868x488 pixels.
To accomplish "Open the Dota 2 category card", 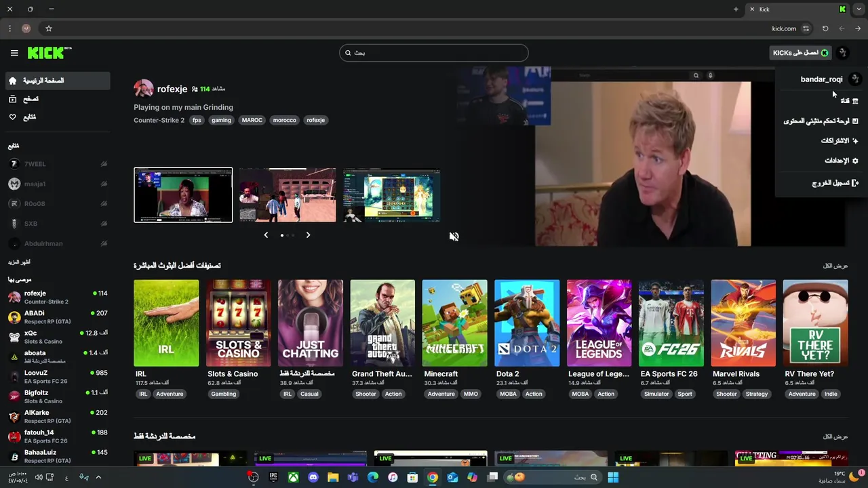I will click(527, 323).
